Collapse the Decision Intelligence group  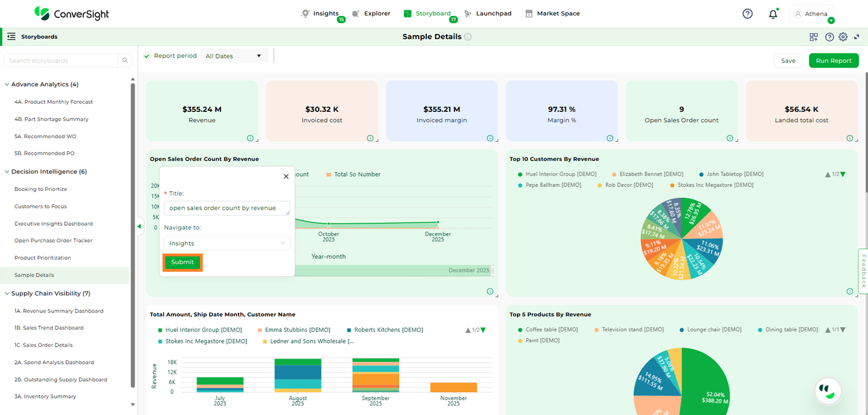tap(7, 172)
